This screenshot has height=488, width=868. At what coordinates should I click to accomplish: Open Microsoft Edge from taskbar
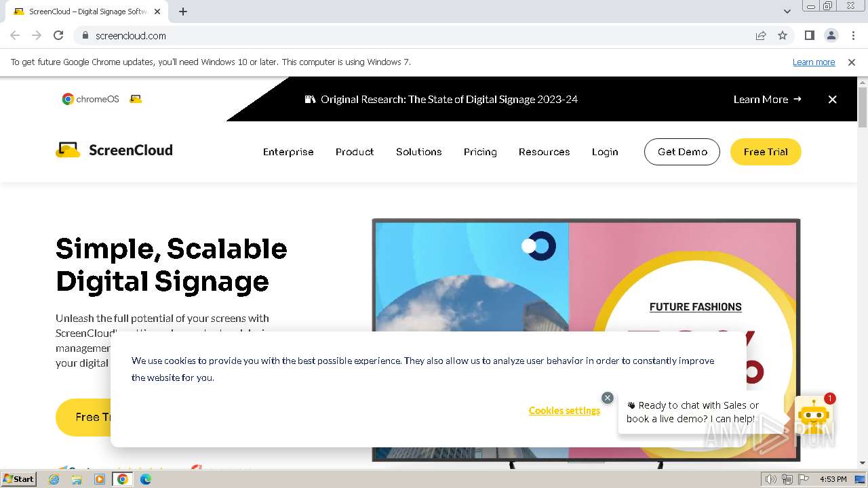click(146, 479)
